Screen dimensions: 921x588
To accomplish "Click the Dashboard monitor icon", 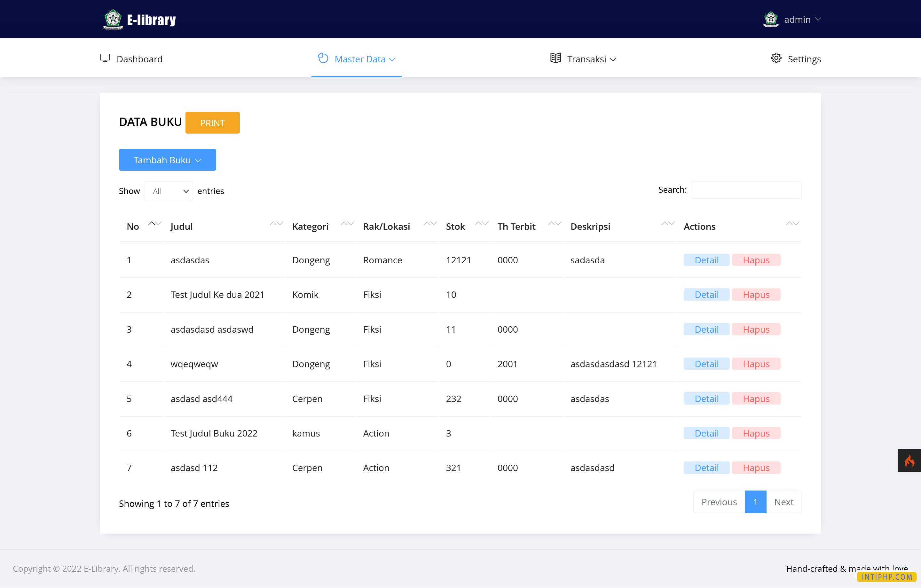I will [x=105, y=58].
